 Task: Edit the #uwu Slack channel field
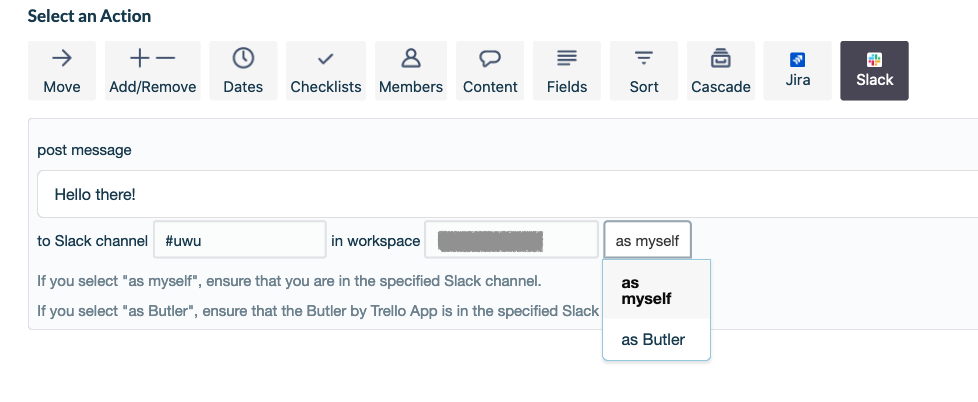point(240,241)
